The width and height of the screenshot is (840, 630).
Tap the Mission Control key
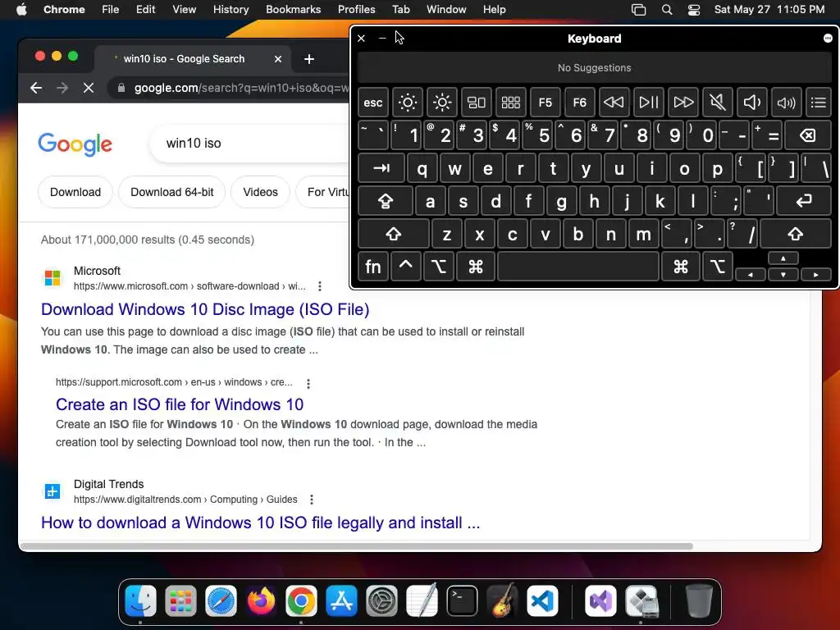[x=477, y=103]
